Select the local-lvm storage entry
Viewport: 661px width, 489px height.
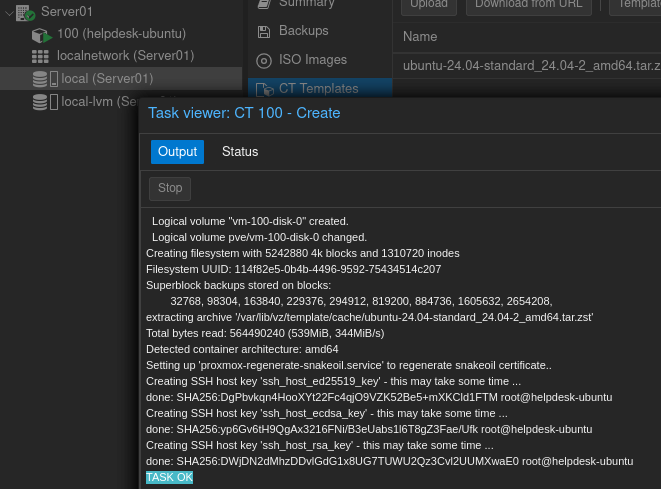coord(99,102)
